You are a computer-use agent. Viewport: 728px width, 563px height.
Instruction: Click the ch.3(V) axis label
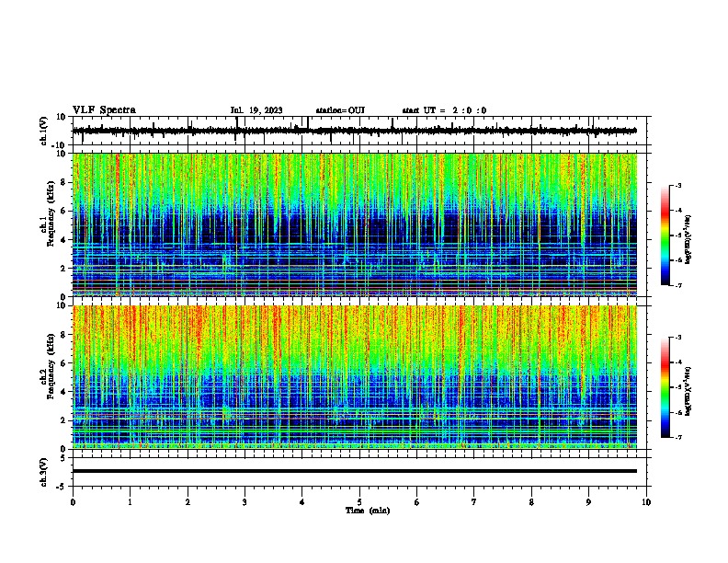[x=44, y=472]
